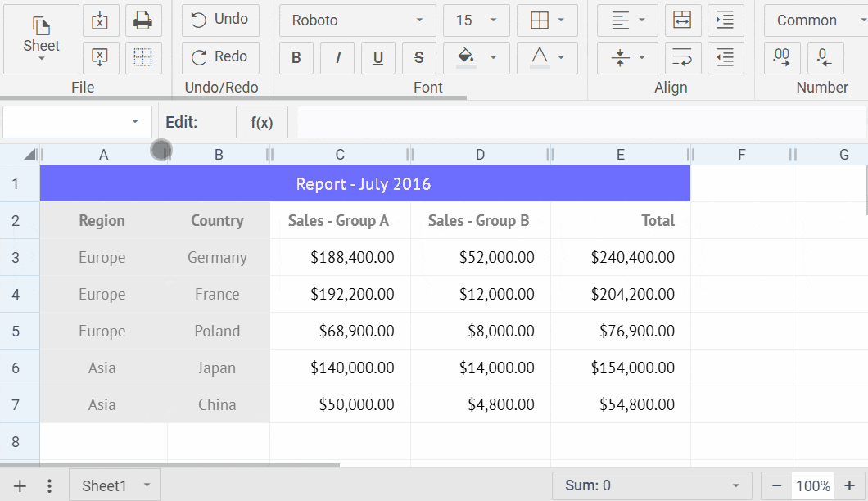This screenshot has width=868, height=501.
Task: Click the formula edit input field
Action: coord(581,123)
